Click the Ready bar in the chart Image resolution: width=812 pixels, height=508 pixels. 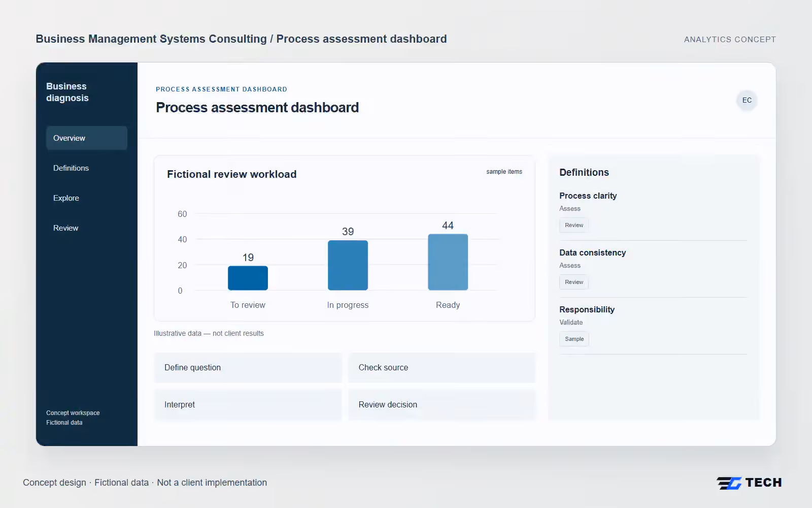(x=448, y=262)
